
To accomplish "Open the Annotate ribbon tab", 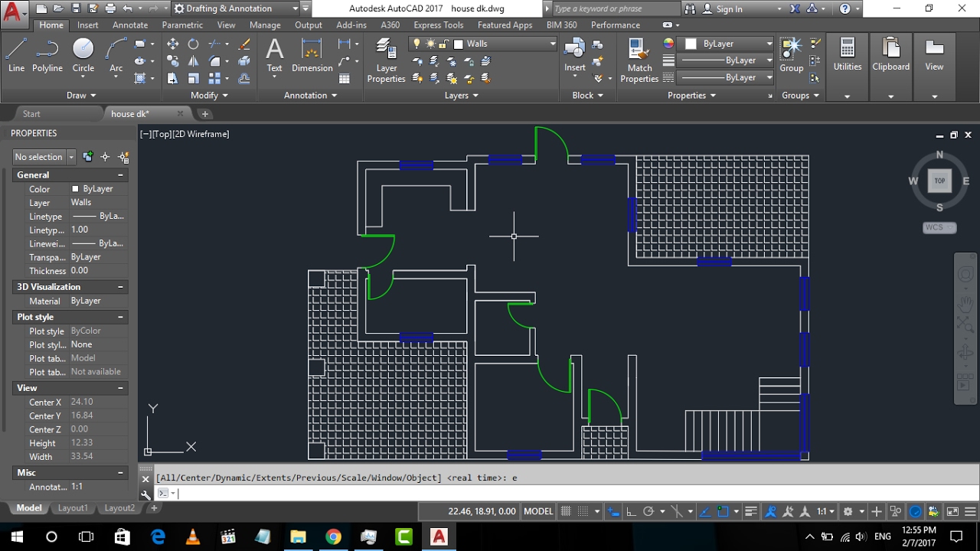I will click(x=130, y=25).
